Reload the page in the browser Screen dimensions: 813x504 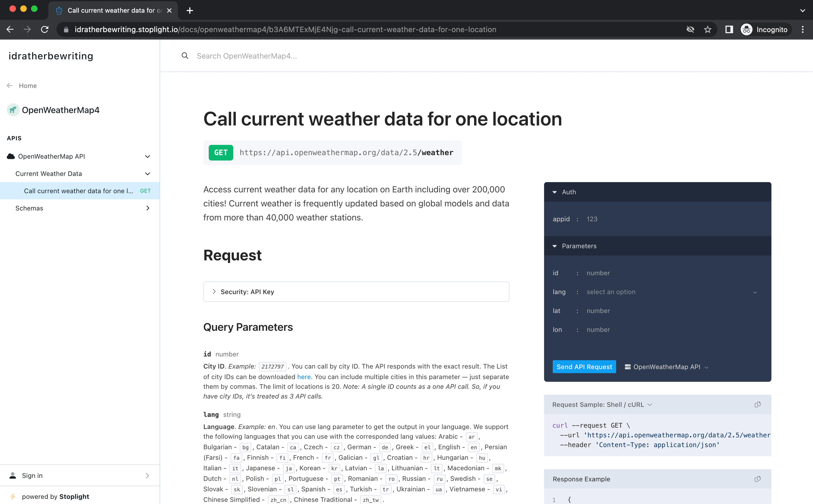click(45, 29)
